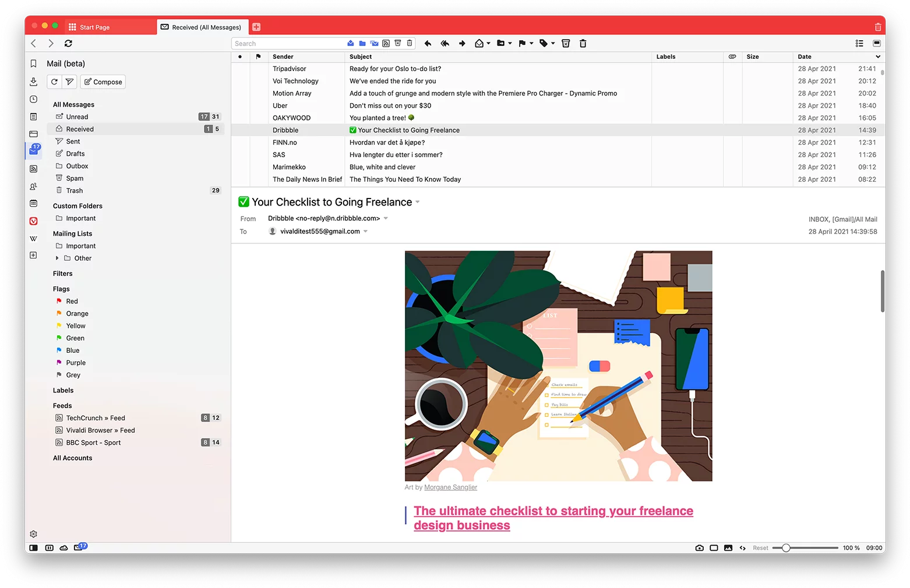
Task: Switch to the Start Page tab
Action: click(95, 27)
